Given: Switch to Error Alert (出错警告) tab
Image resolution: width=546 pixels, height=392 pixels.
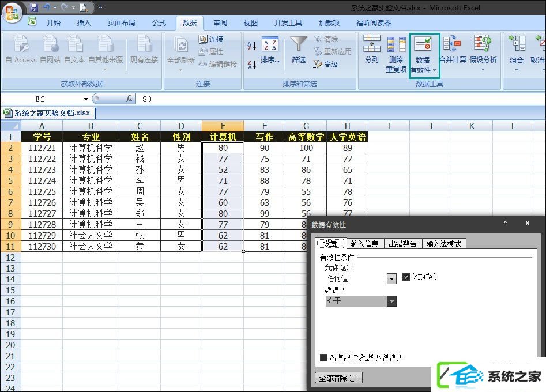Looking at the screenshot, I should pos(402,244).
